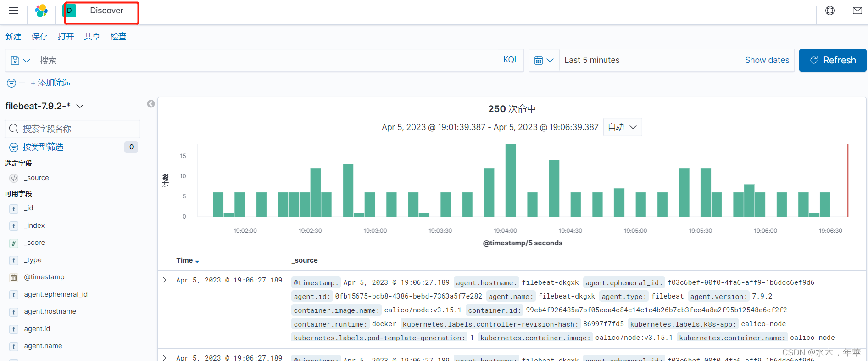The width and height of the screenshot is (868, 361).
Task: Click the _score field name
Action: coord(35,243)
